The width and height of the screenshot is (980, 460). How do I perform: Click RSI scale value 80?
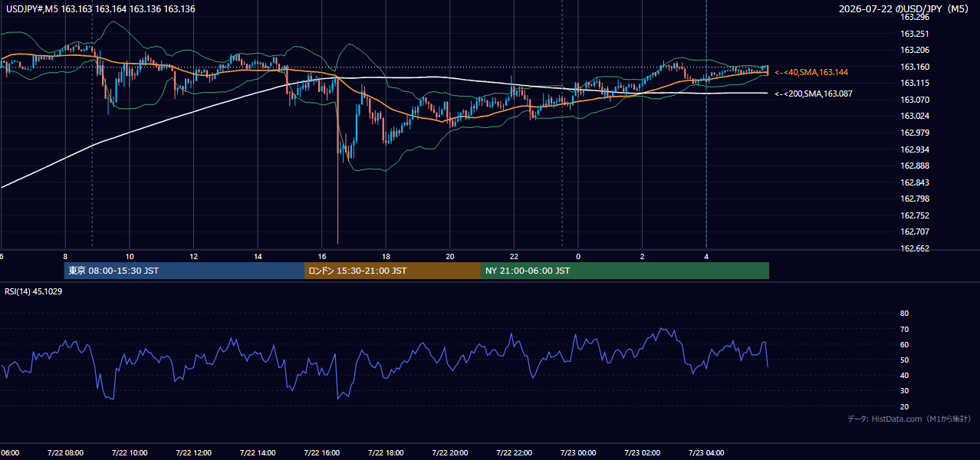pyautogui.click(x=904, y=314)
